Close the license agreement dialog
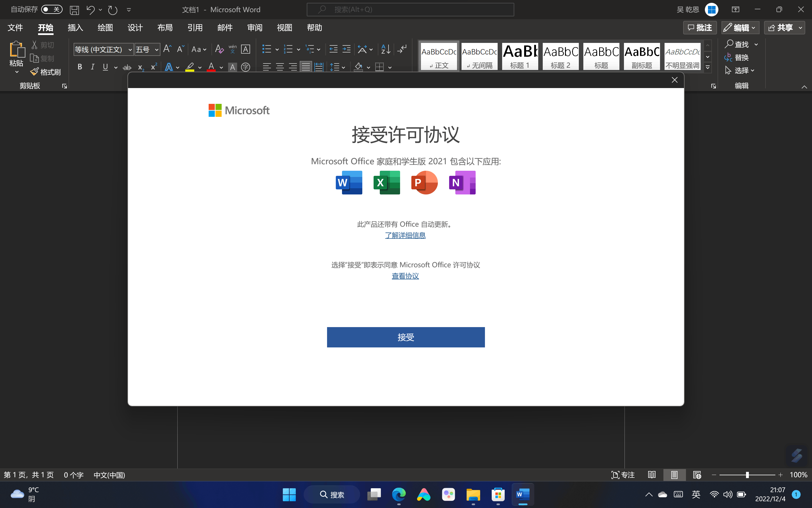The width and height of the screenshot is (812, 508). click(674, 80)
